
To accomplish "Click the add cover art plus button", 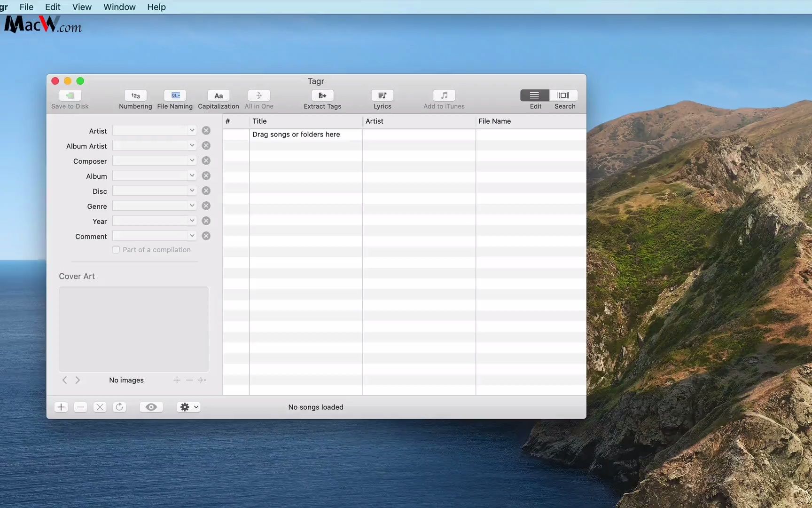I will pyautogui.click(x=177, y=380).
